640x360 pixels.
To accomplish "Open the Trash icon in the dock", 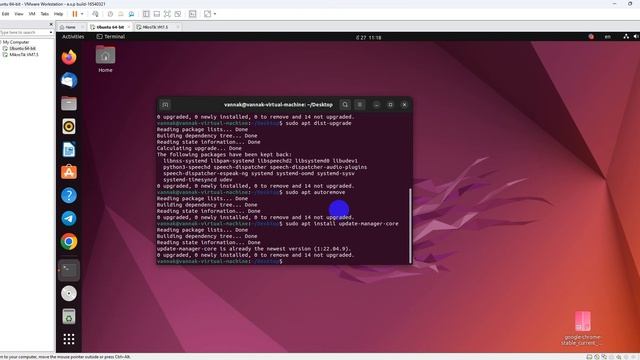I will [x=69, y=316].
